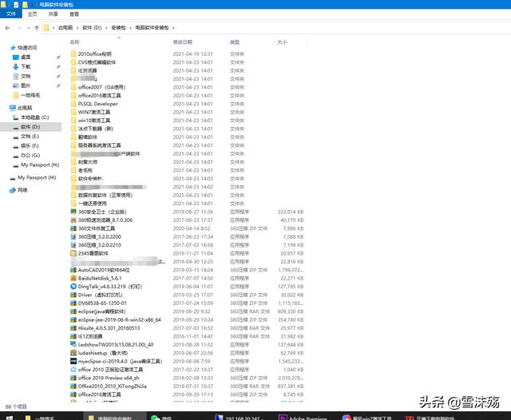Image resolution: width=511 pixels, height=420 pixels.
Task: Sort by the 大小 column header
Action: pyautogui.click(x=282, y=42)
